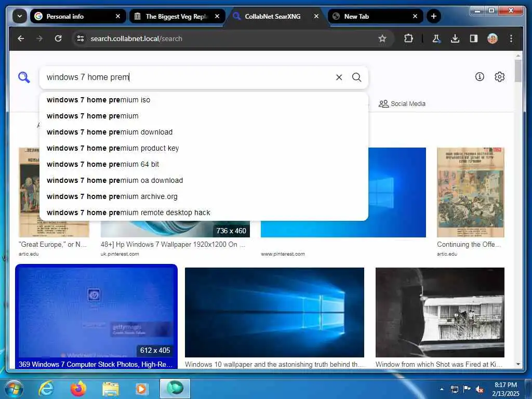Image resolution: width=532 pixels, height=399 pixels.
Task: Select the Social Media category tab
Action: tap(402, 103)
